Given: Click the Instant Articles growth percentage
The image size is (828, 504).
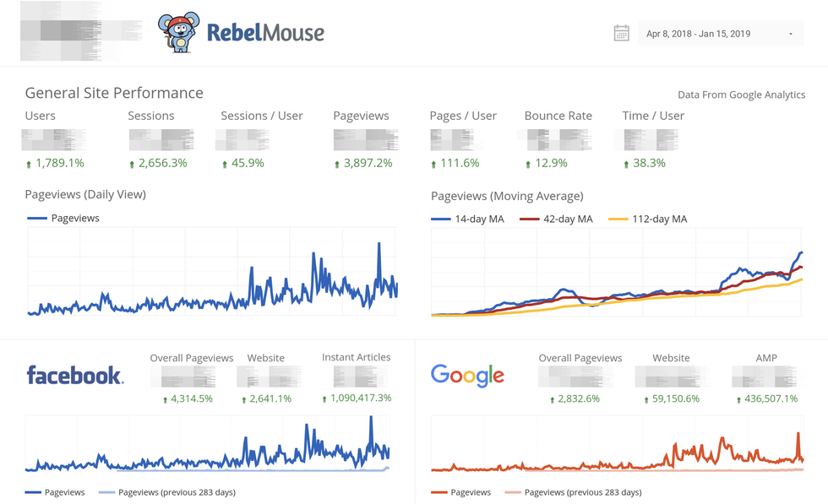Looking at the screenshot, I should tap(361, 397).
